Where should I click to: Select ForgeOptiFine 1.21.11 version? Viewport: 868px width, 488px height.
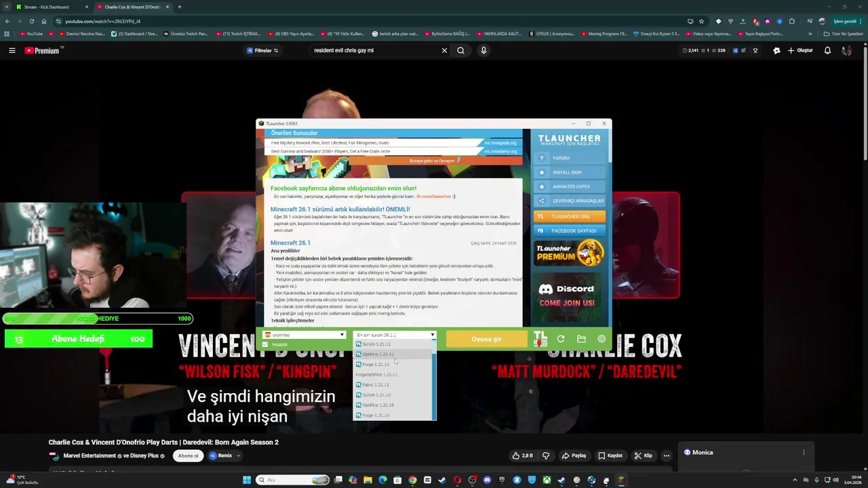(393, 375)
